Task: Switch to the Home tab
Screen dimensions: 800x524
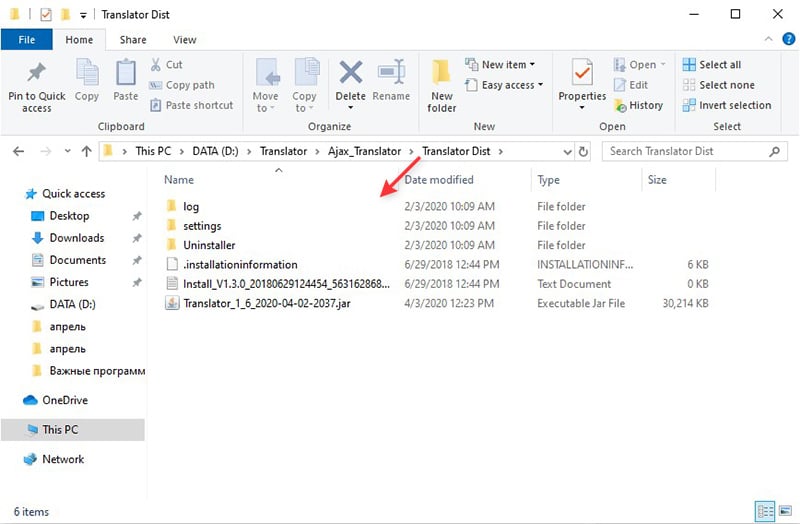Action: pos(79,39)
